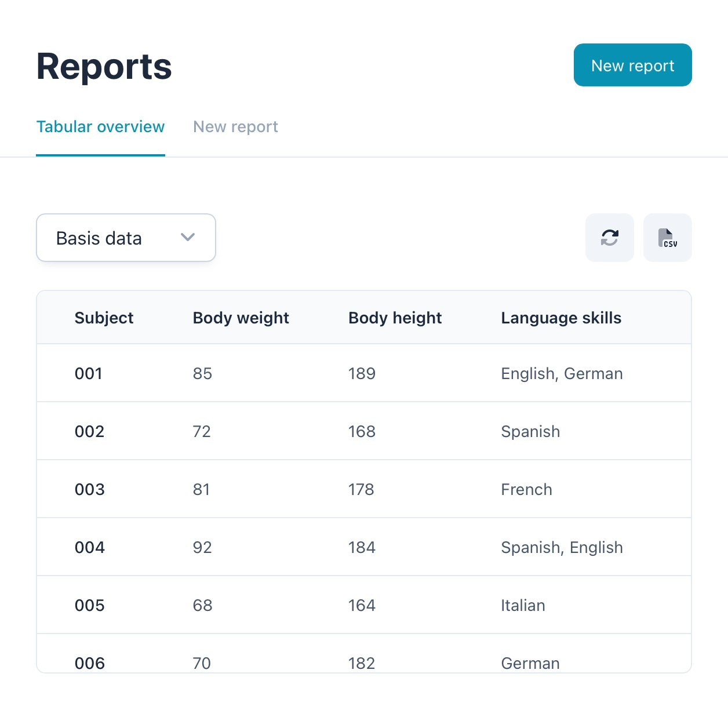This screenshot has width=728, height=728.
Task: Open the New report tab
Action: [235, 127]
